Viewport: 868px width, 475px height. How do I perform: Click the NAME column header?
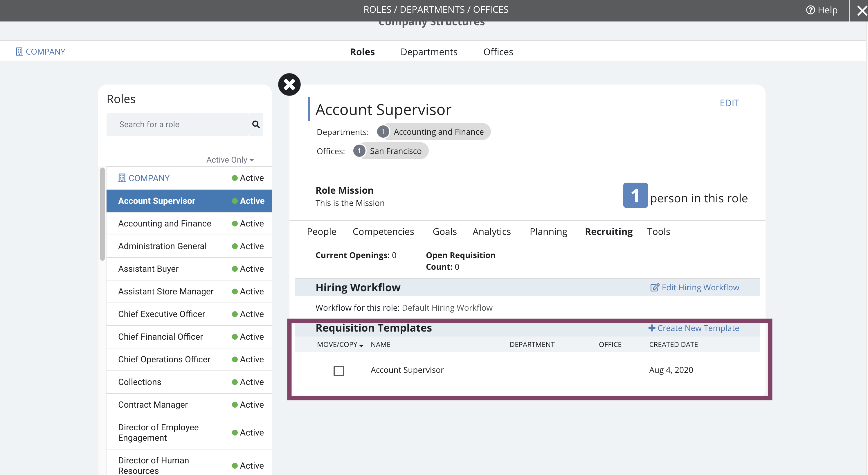coord(380,345)
